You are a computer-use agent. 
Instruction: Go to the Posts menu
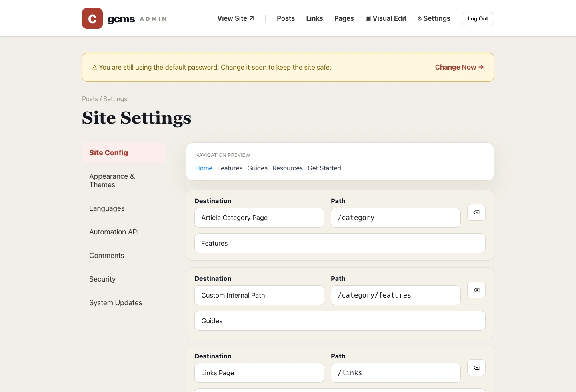(286, 18)
